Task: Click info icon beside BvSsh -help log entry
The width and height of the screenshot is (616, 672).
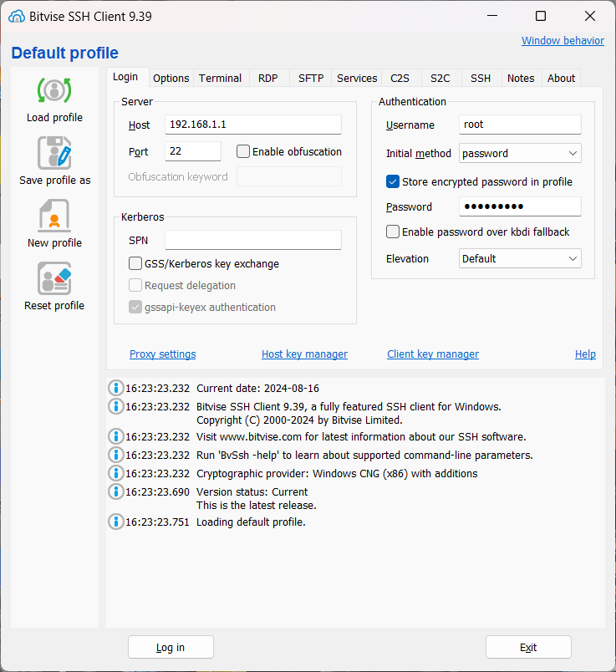Action: click(x=115, y=455)
